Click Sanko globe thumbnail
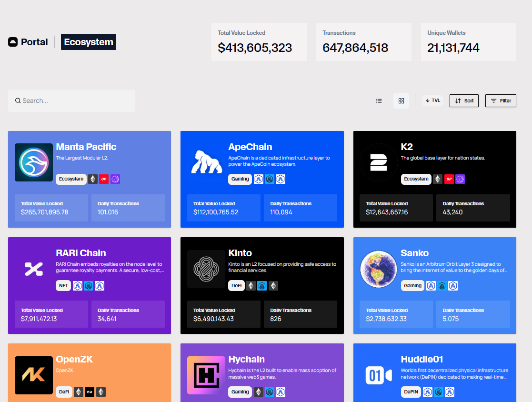The image size is (532, 402). pyautogui.click(x=379, y=269)
